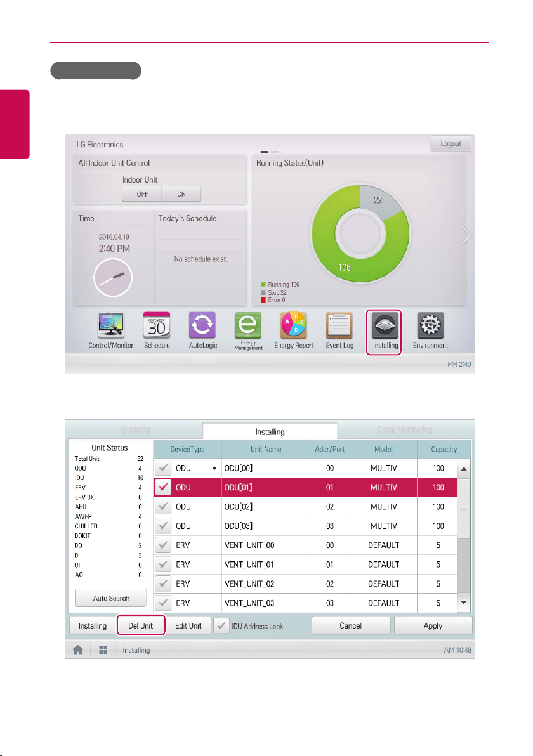The height and width of the screenshot is (756, 533).
Task: Click 'No schedule exist.' text
Action: 201,259
